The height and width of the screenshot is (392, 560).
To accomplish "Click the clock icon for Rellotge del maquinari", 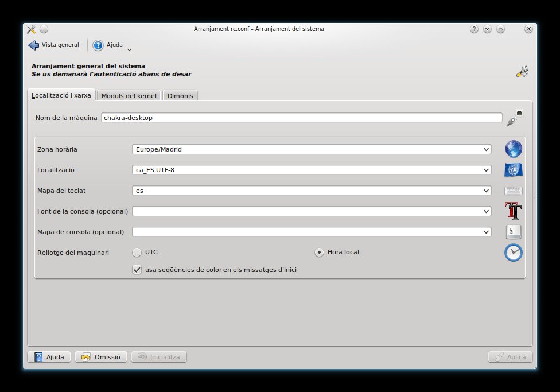I will pyautogui.click(x=513, y=253).
